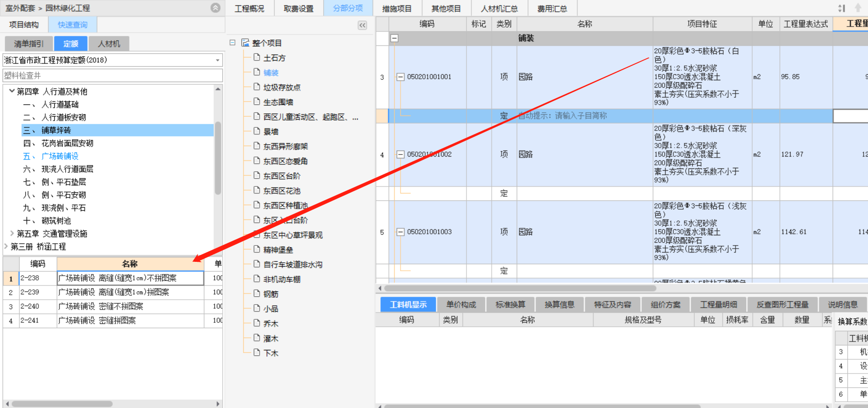
Task: Switch to the 项目结构 tab
Action: pyautogui.click(x=24, y=25)
